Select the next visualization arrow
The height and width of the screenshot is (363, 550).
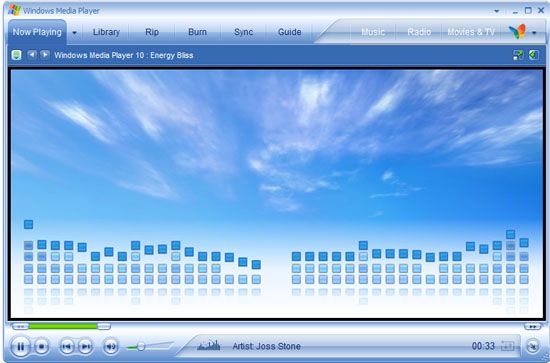[45, 55]
